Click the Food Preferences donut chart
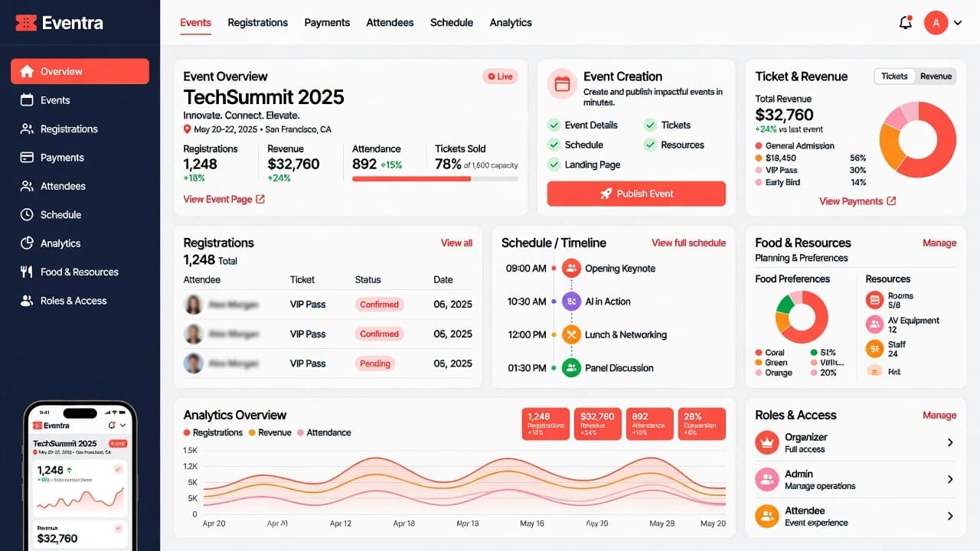Viewport: 980px width, 551px height. tap(802, 317)
